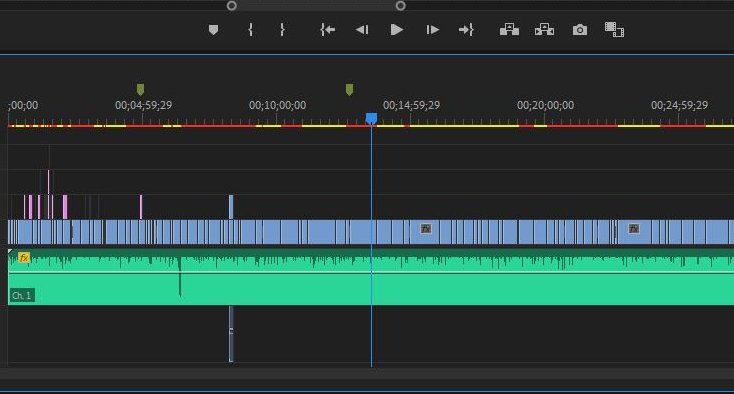Click the white volume line on the audio clip
This screenshot has width=734, height=394.
point(371,272)
